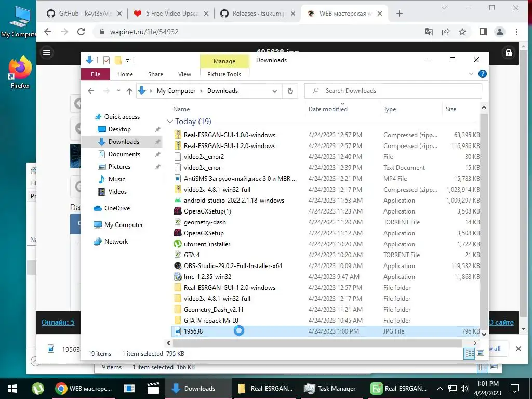Open the File ribbon tab
This screenshot has height=399, width=532.
click(96, 74)
